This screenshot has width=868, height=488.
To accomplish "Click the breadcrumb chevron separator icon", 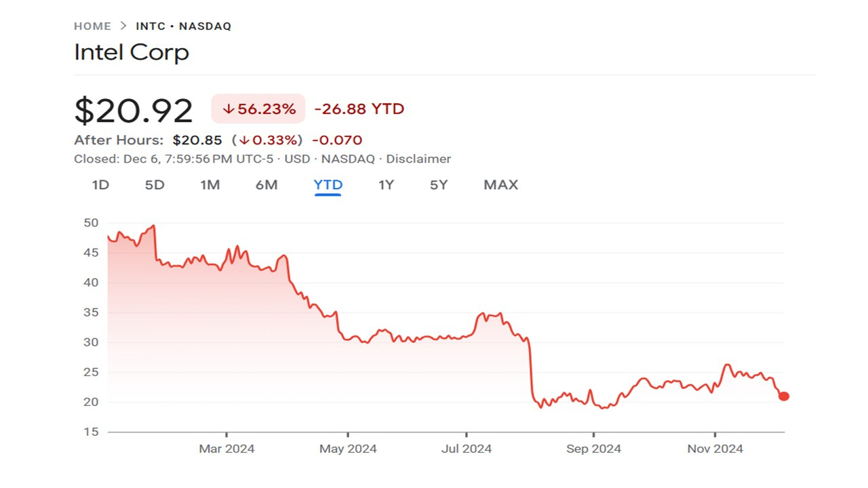I will pyautogui.click(x=123, y=26).
